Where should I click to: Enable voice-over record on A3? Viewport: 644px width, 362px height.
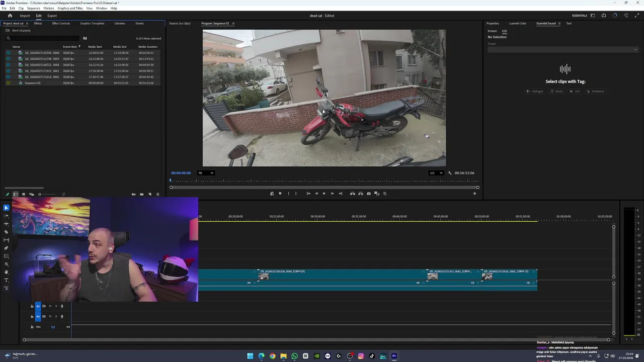62,306
